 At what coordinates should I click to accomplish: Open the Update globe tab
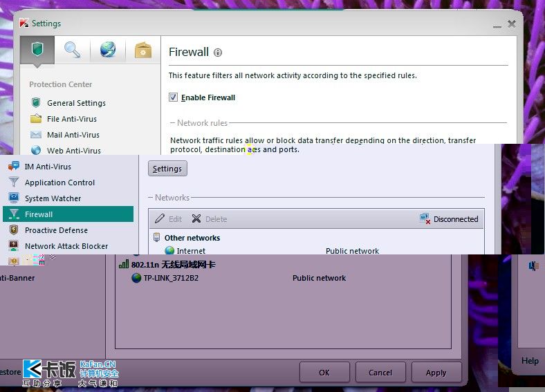point(108,50)
